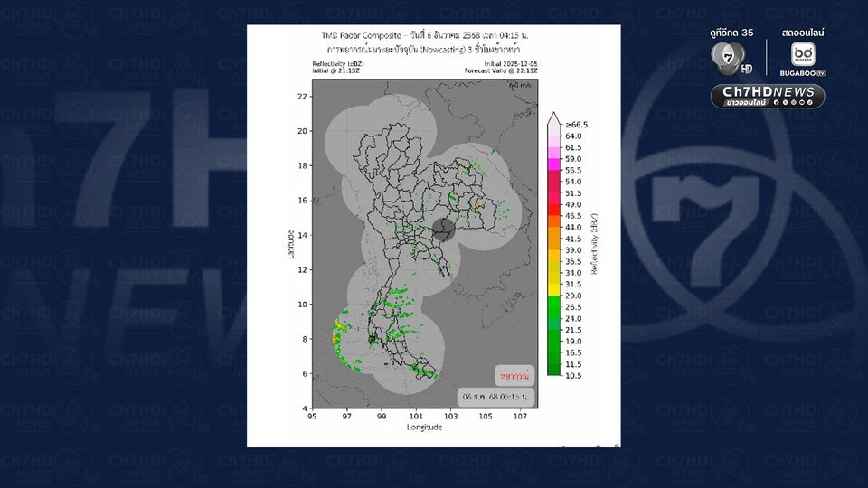The image size is (868, 488).
Task: Click the dark circle marker on radar map
Action: tap(442, 228)
